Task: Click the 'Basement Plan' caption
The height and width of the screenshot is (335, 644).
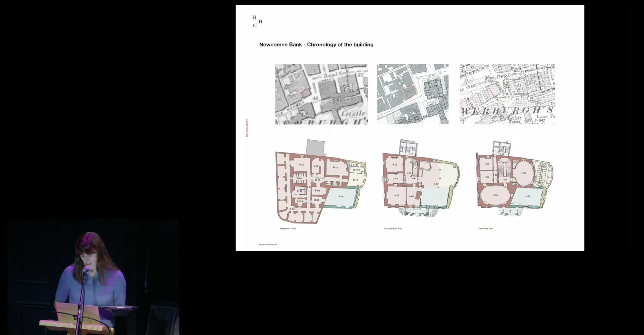Action: (288, 228)
